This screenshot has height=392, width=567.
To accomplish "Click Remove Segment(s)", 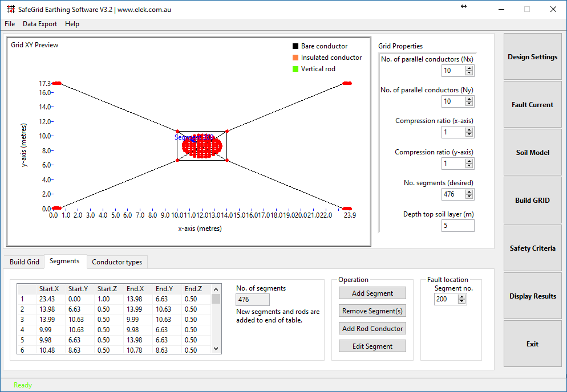I will click(x=372, y=311).
